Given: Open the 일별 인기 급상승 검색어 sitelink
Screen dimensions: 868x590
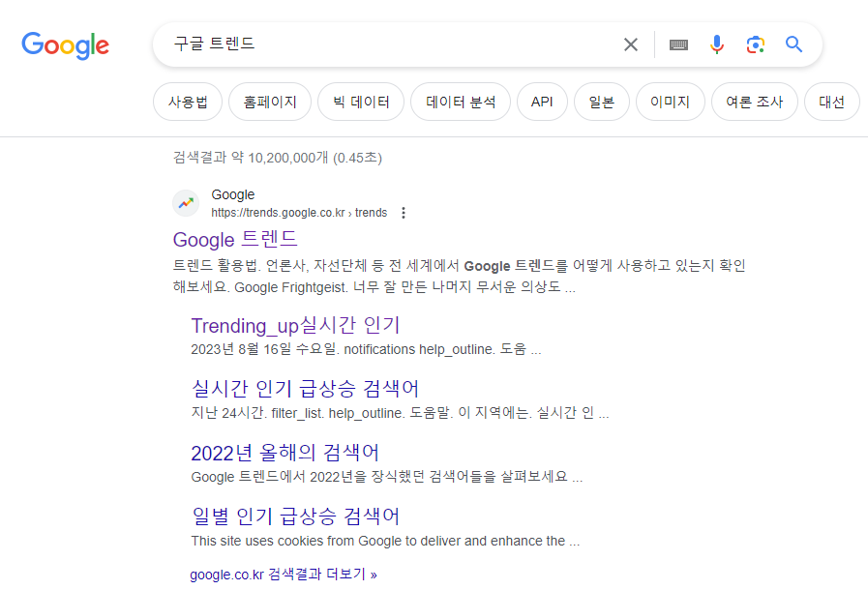Looking at the screenshot, I should (295, 516).
